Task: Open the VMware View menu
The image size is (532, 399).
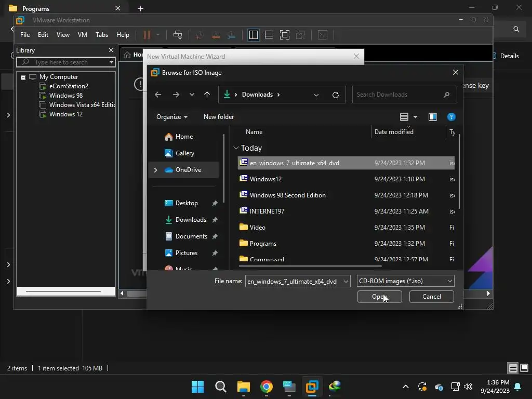Action: pyautogui.click(x=63, y=35)
